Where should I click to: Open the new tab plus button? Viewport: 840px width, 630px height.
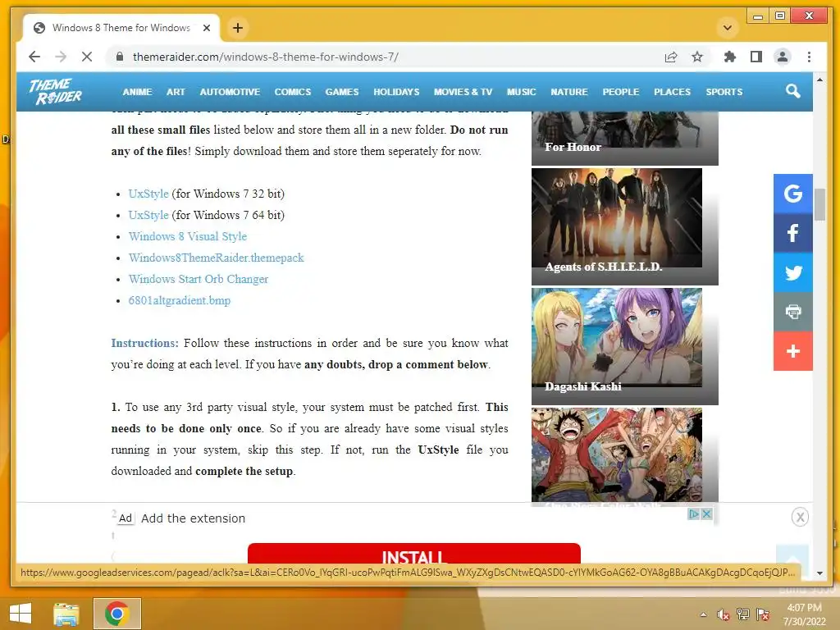point(238,28)
